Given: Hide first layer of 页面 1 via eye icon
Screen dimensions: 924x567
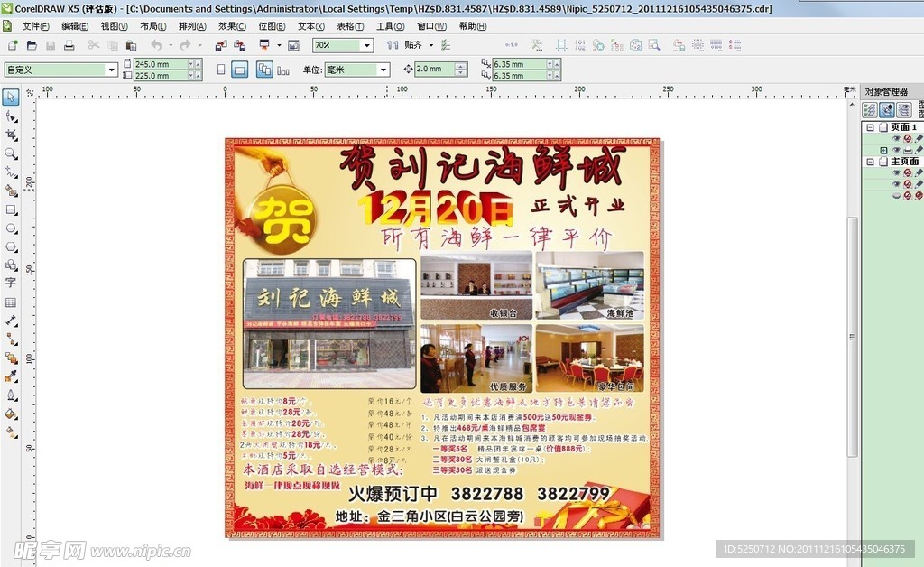Looking at the screenshot, I should click(x=896, y=138).
